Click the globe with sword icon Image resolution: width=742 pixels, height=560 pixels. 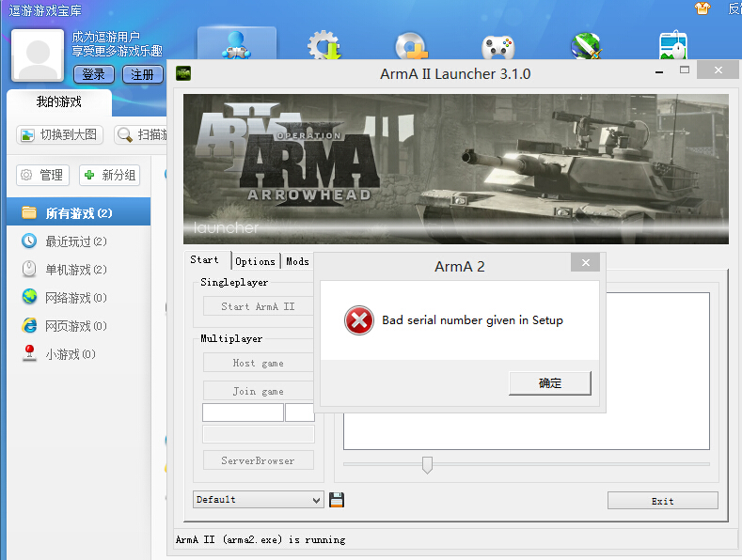pos(586,46)
